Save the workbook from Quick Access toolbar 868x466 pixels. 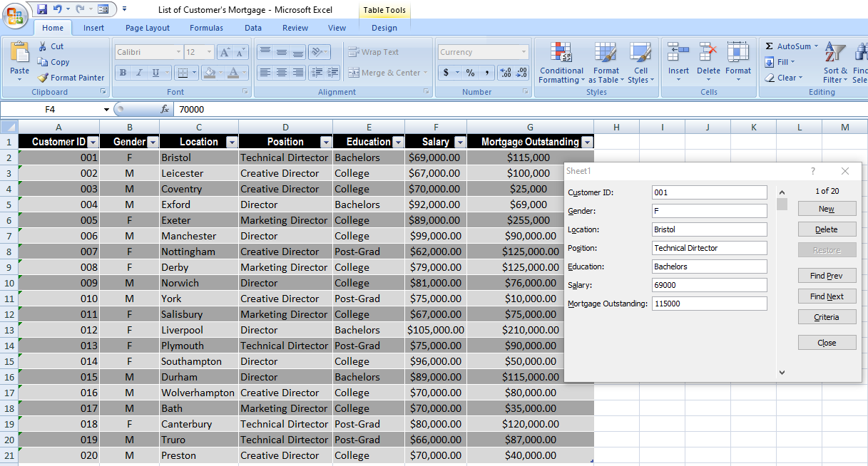click(42, 9)
